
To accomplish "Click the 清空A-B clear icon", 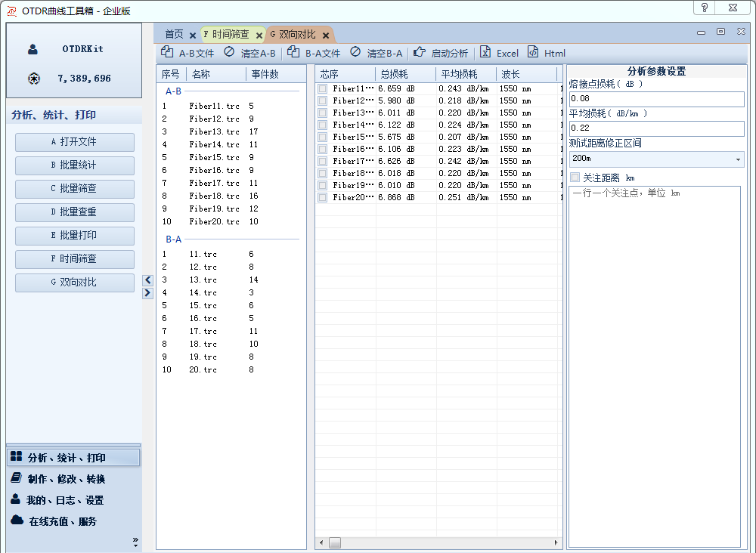I will click(x=229, y=53).
